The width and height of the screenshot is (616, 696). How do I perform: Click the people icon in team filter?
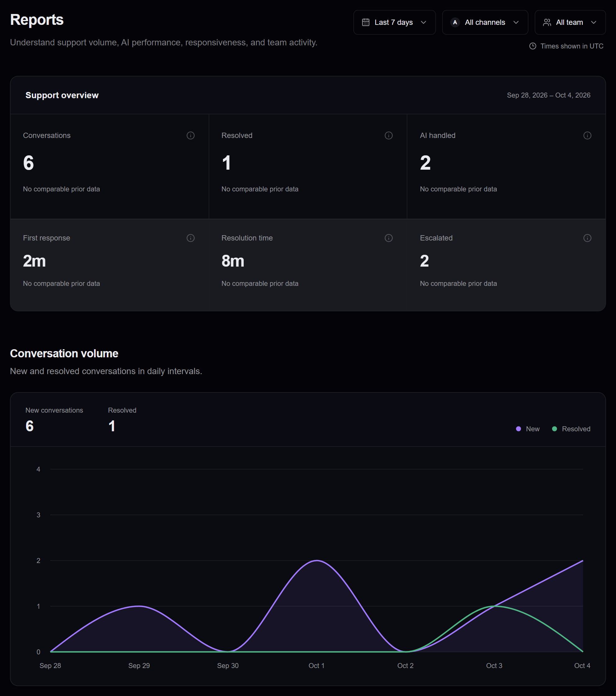[547, 22]
